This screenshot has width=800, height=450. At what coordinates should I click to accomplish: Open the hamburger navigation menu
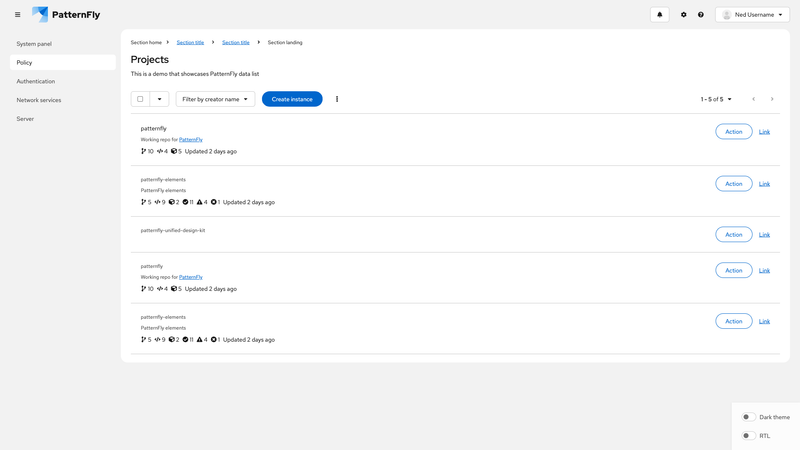[17, 15]
